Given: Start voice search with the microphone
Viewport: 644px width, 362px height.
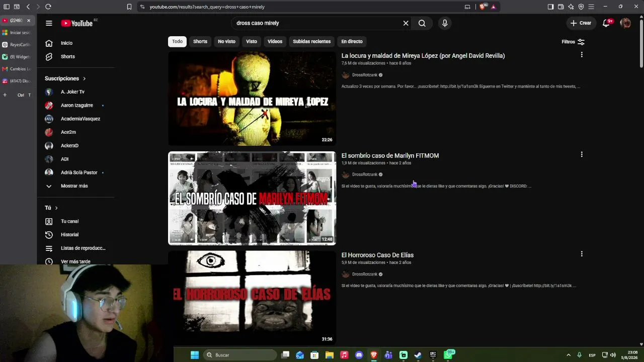Looking at the screenshot, I should point(445,23).
